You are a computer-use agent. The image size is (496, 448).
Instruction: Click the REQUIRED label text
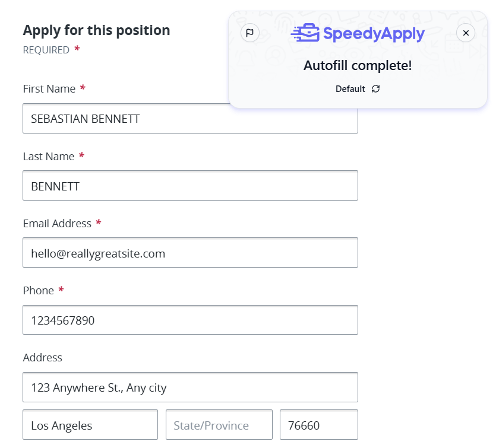tap(45, 50)
